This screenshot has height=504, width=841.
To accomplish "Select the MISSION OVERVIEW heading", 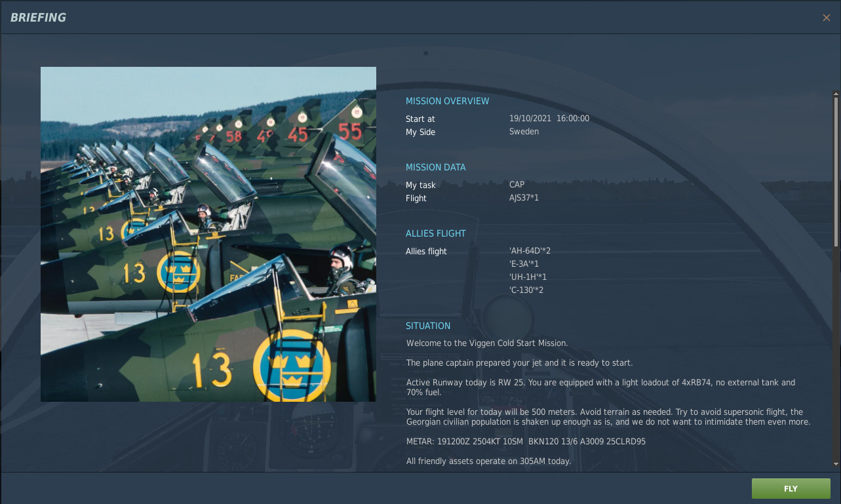I will pyautogui.click(x=447, y=101).
